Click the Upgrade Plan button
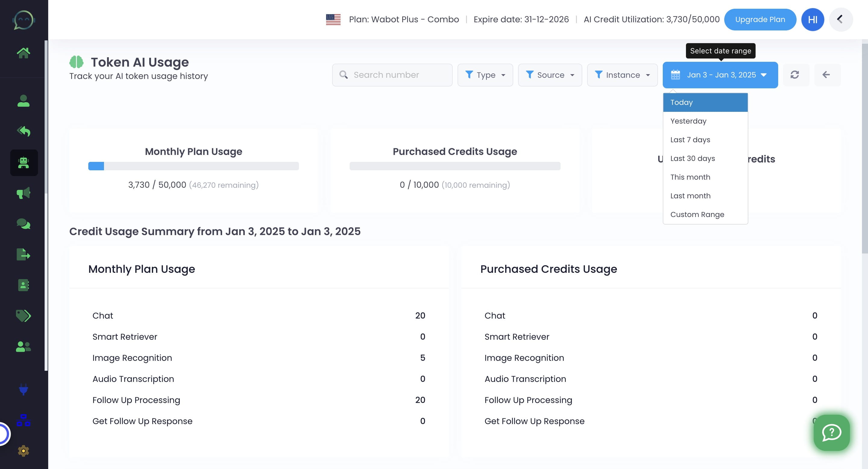This screenshot has height=469, width=868. pos(760,20)
